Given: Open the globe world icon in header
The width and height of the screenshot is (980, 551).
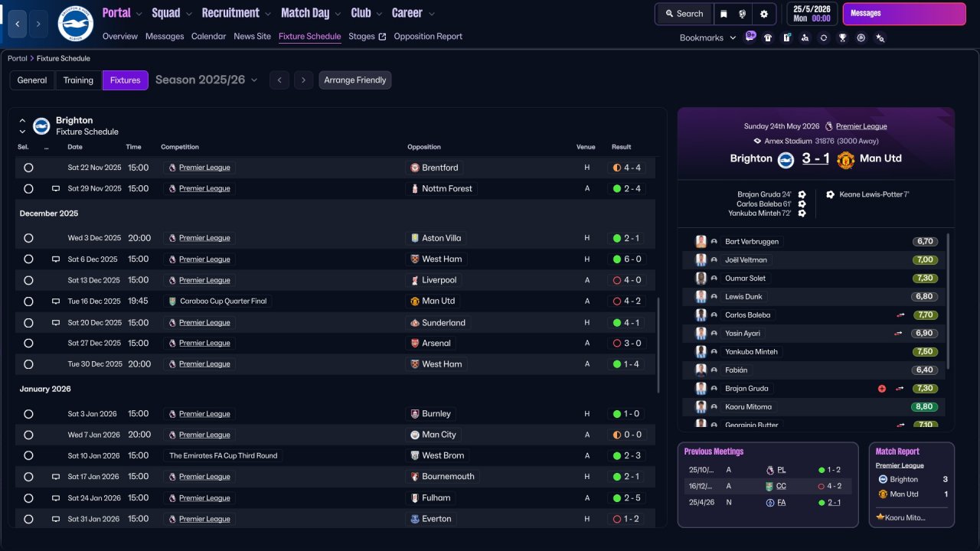Looking at the screenshot, I should pos(743,14).
